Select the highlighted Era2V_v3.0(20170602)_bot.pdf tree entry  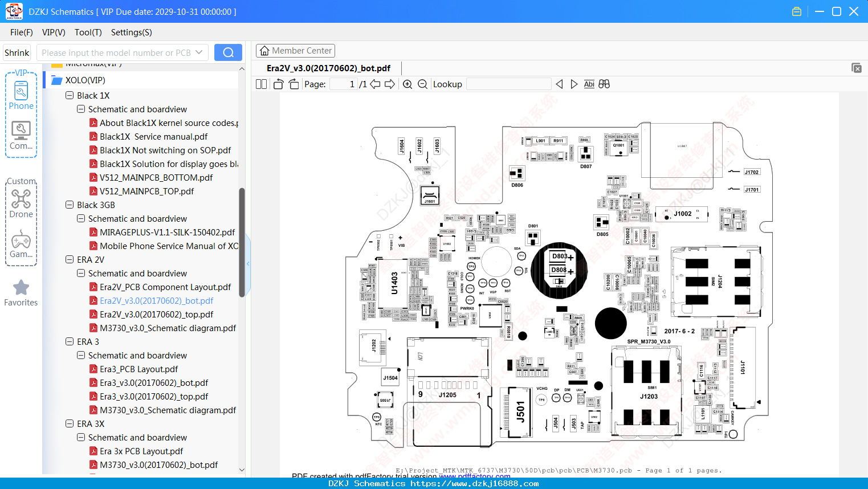157,301
